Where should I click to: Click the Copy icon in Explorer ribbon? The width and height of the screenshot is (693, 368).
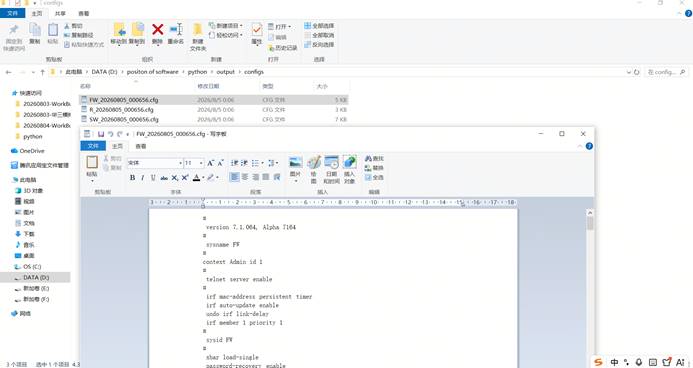click(x=35, y=34)
